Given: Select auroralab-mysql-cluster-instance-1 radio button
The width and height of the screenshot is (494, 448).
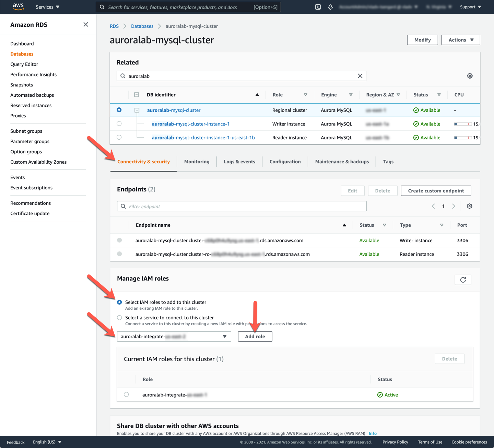Looking at the screenshot, I should pos(119,123).
